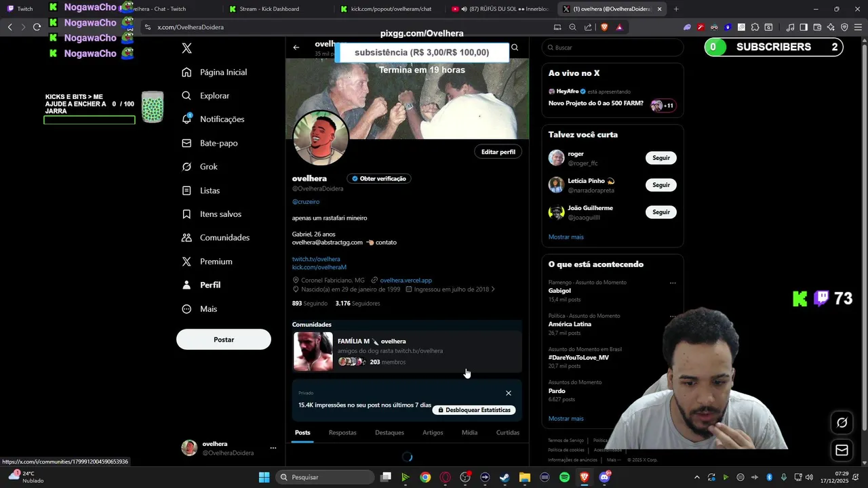Dismiss the impressions statistics banner
Screen dimensions: 868x488
tap(509, 393)
